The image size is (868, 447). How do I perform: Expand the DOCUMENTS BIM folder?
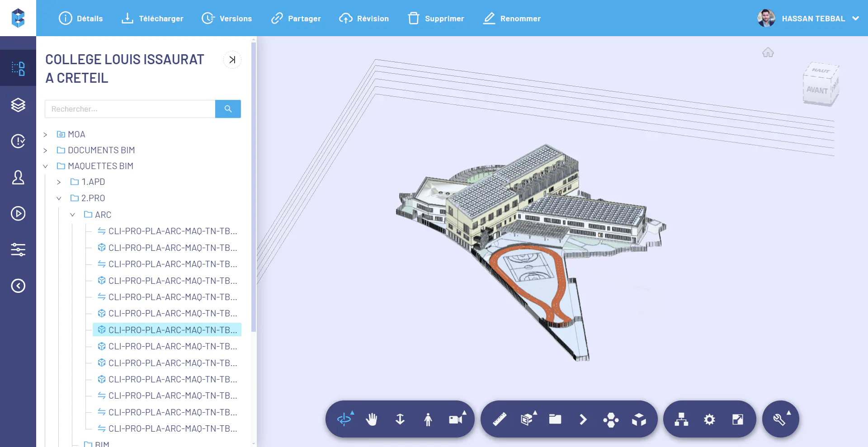(45, 151)
